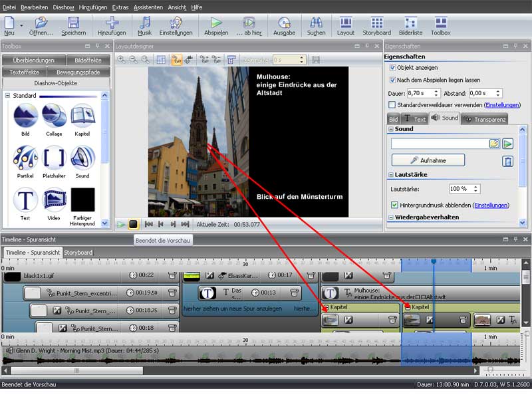Viewport: 532px width, 399px height.
Task: Choose the Platzhalter object icon
Action: click(x=54, y=158)
